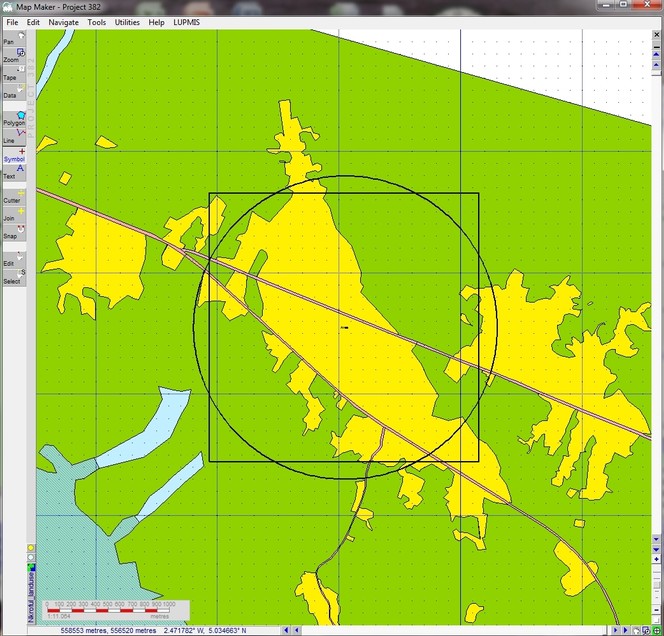Select the Polygon drawing tool
Viewport: 664px width, 636px height.
tap(14, 119)
